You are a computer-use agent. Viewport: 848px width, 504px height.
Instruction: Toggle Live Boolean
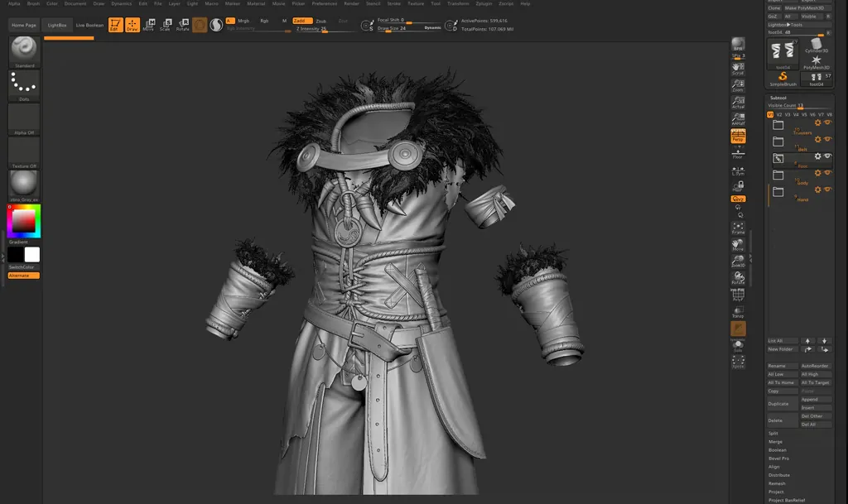pyautogui.click(x=89, y=25)
